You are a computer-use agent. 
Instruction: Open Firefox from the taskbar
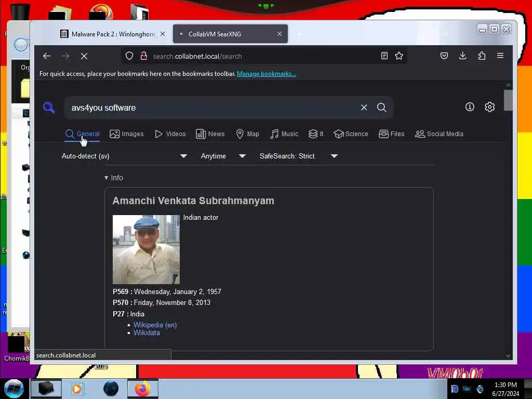click(143, 389)
